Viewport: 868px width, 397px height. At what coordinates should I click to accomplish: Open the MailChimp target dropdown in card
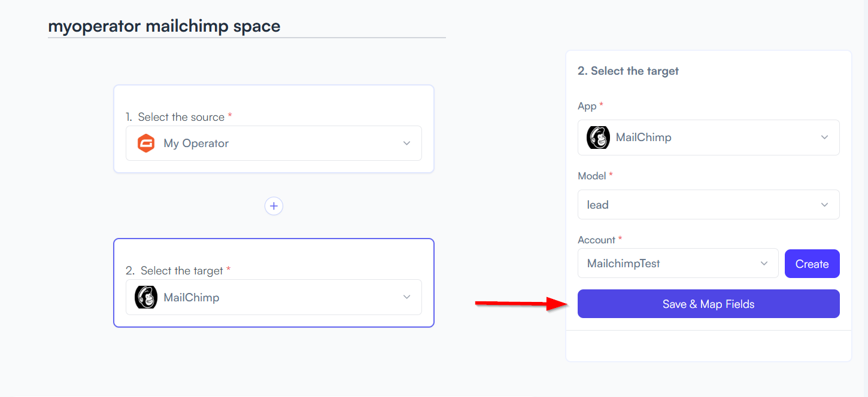coord(274,297)
